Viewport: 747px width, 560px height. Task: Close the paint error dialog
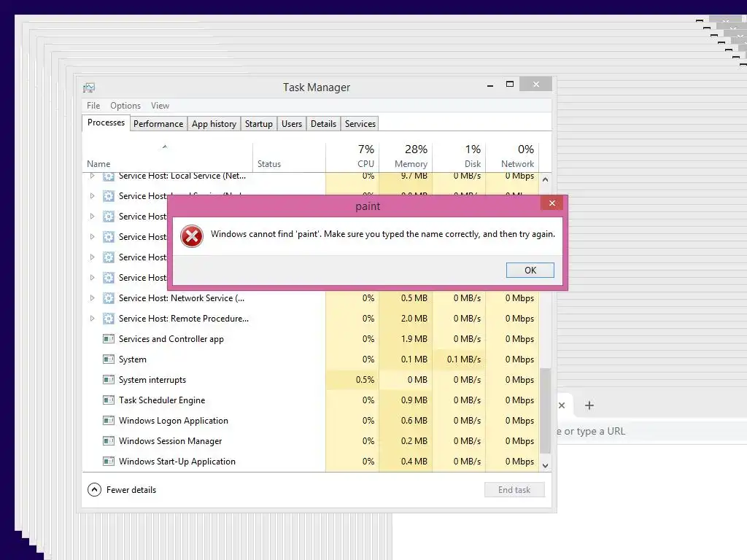(551, 203)
